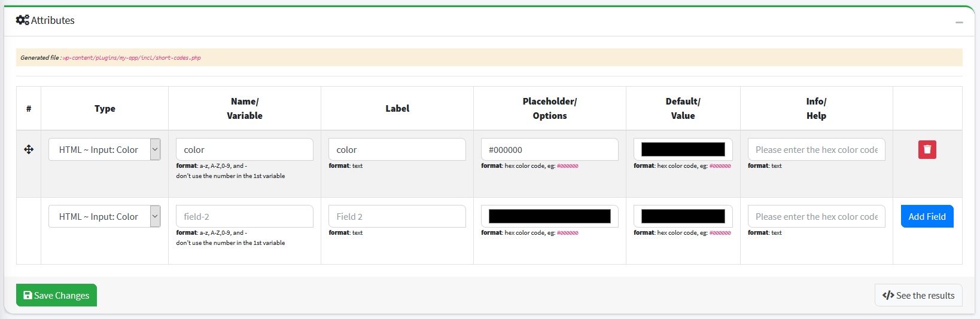Click the Attributes gears icon
This screenshot has height=319, width=980.
point(22,20)
